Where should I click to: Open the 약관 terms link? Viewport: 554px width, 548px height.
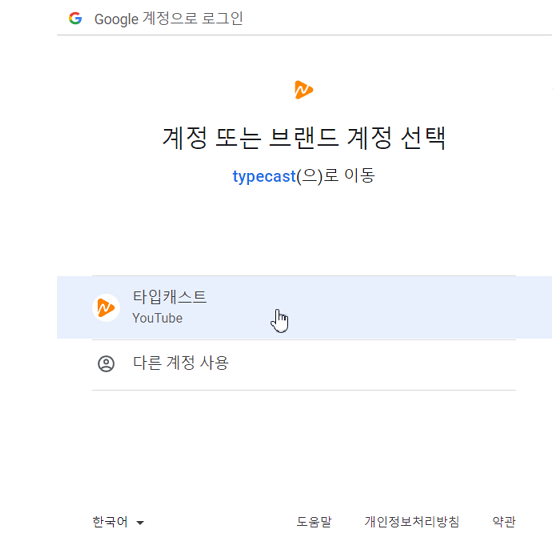(504, 522)
